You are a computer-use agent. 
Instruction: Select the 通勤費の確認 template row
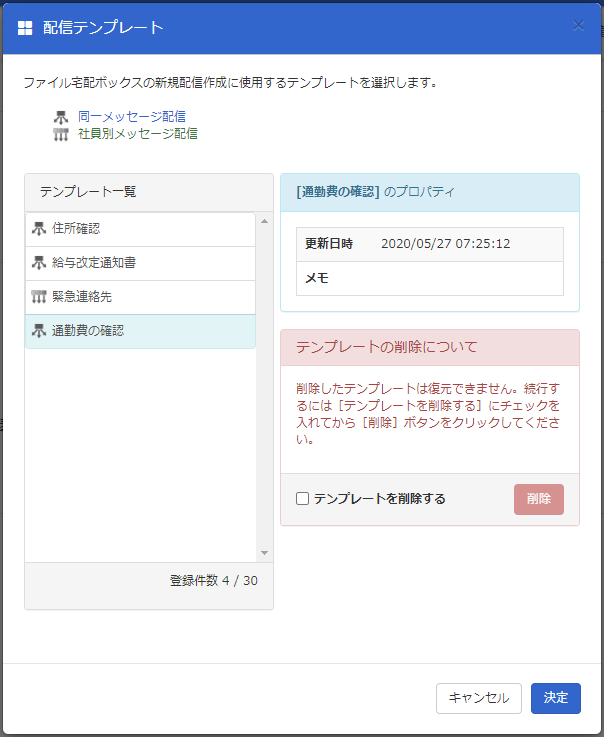coord(141,331)
